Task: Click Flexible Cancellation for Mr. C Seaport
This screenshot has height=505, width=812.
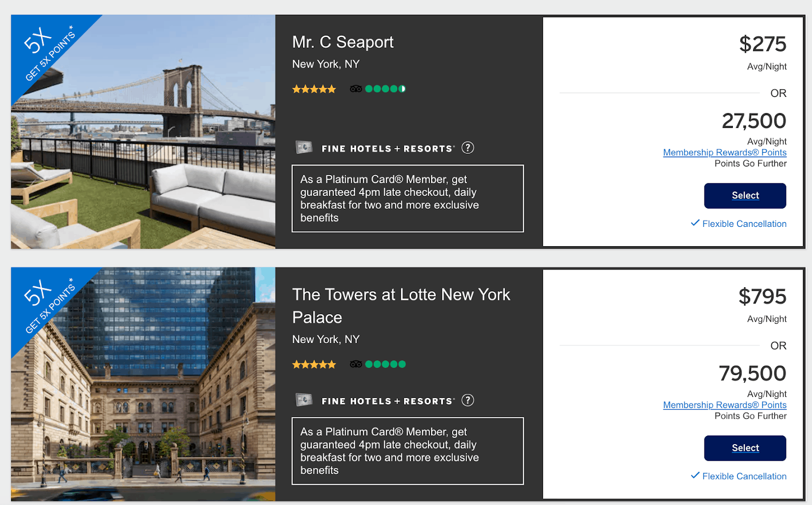Action: [744, 224]
